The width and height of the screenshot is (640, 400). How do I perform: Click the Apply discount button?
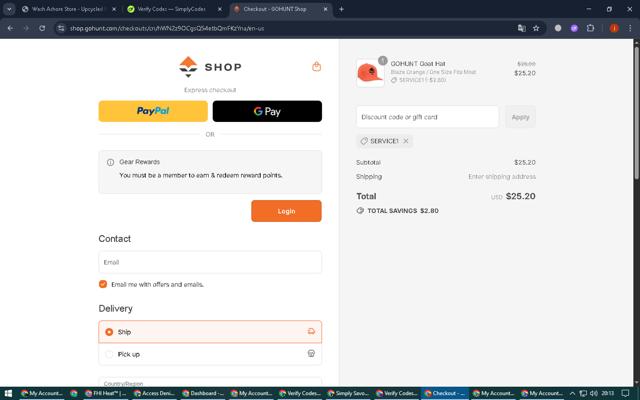(x=520, y=117)
